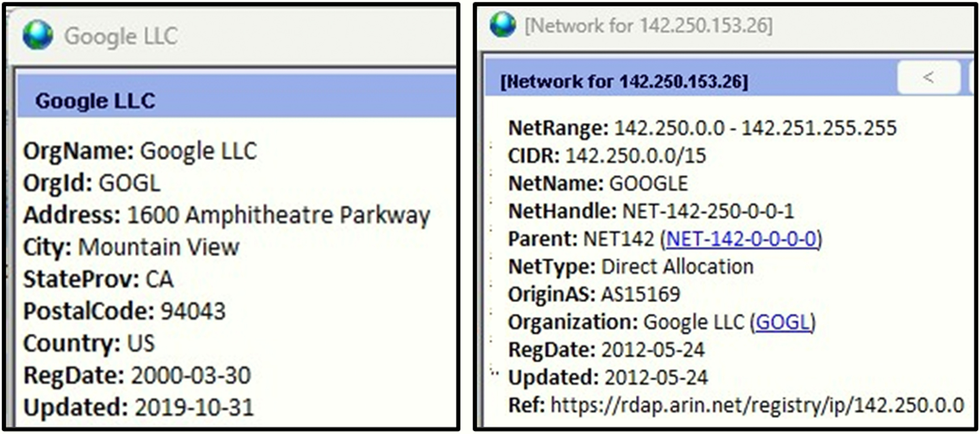980x434 pixels.
Task: Select the NetRange 142.250.0.0 line
Action: [x=702, y=128]
